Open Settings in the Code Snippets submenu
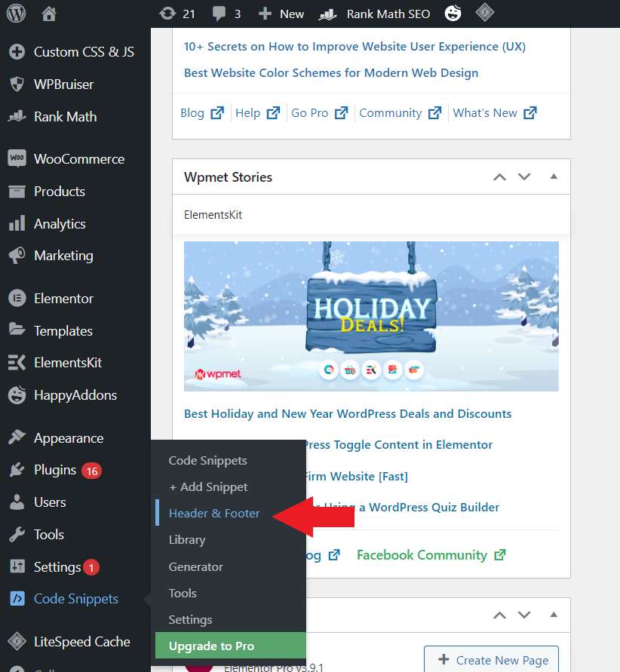 tap(190, 620)
